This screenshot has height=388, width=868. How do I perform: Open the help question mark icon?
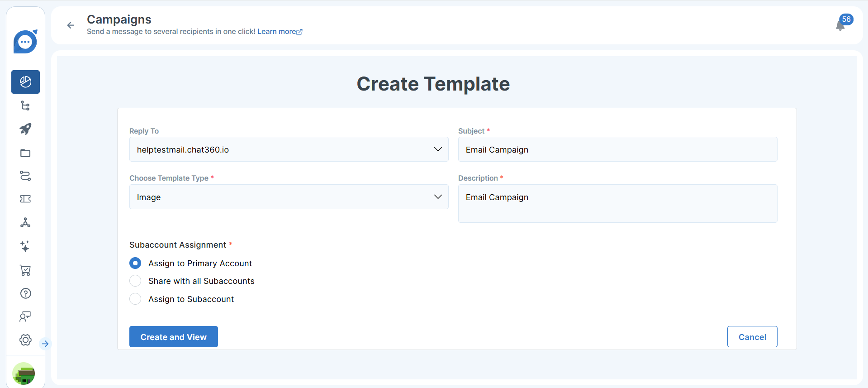coord(26,293)
